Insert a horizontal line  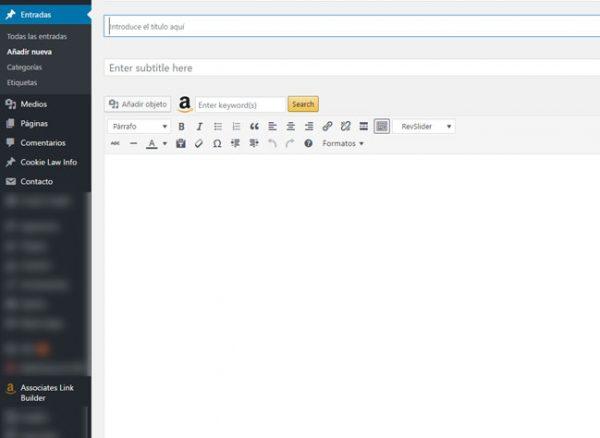tap(133, 144)
